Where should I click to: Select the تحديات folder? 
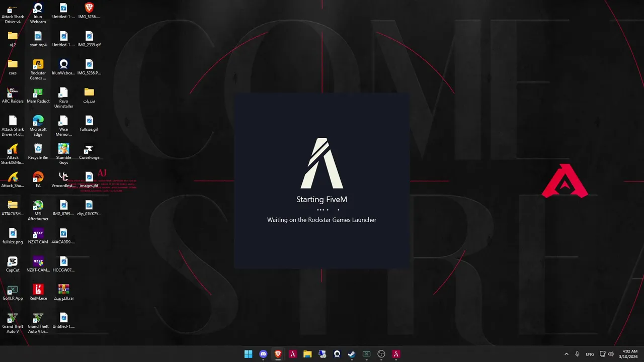89,96
